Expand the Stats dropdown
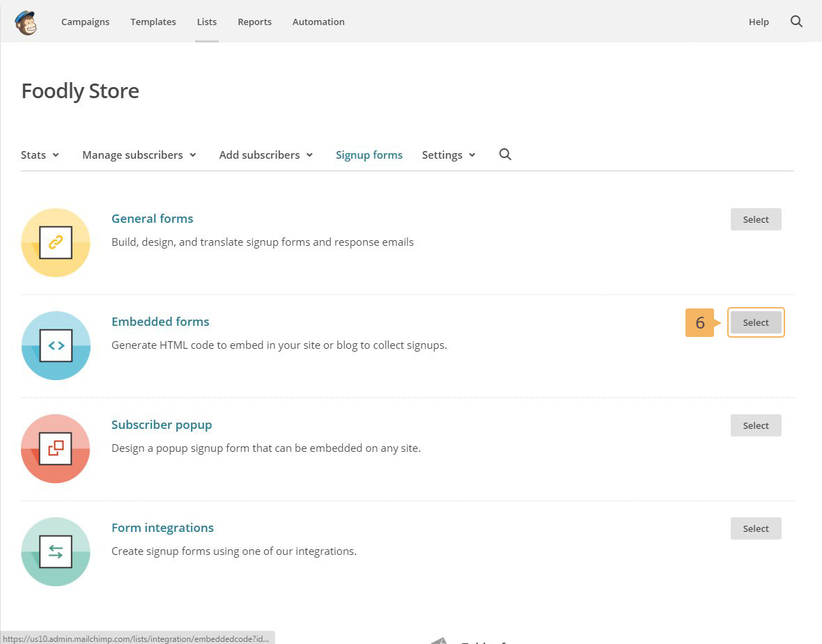 40,155
